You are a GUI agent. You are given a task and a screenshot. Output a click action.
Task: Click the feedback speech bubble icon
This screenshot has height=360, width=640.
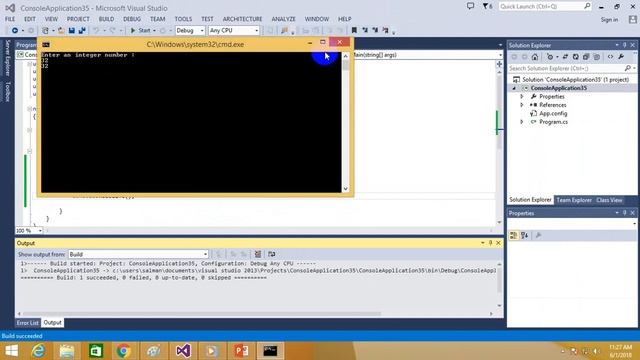[470, 6]
